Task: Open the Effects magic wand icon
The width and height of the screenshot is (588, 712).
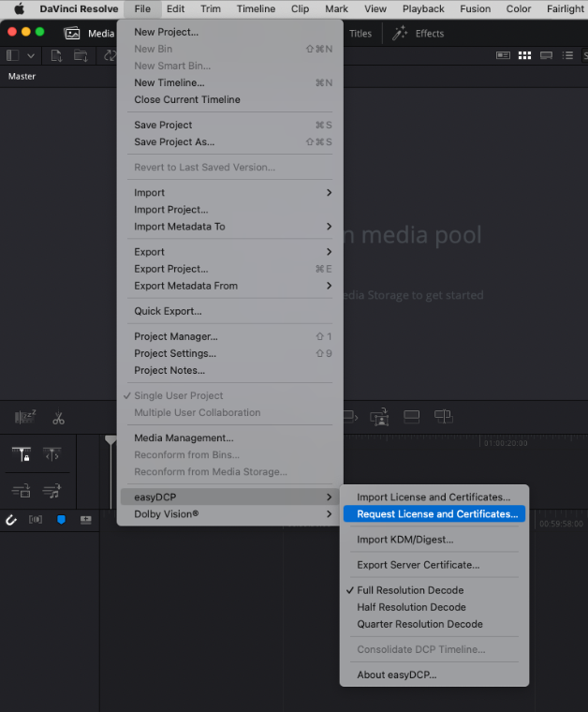Action: [x=400, y=33]
